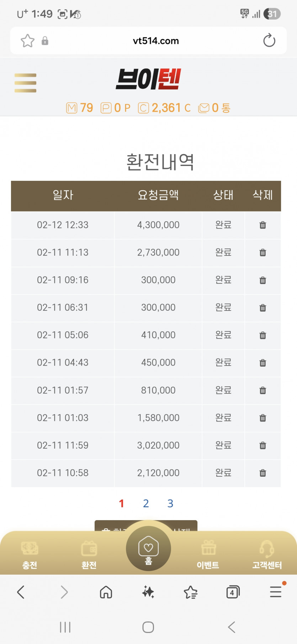Screen dimensions: 297x644
Task: Open the 0 통 messages inbox
Action: 214,108
